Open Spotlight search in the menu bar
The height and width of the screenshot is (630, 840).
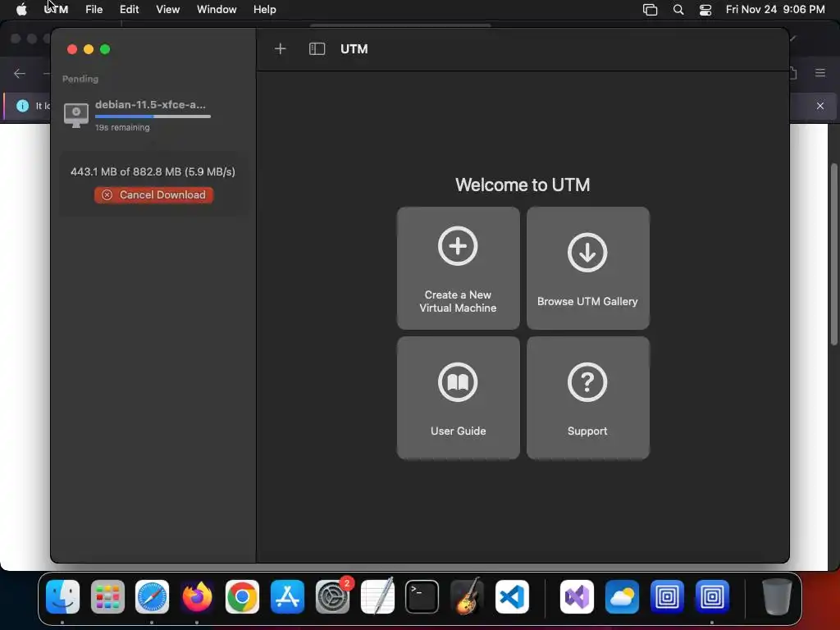click(x=678, y=10)
